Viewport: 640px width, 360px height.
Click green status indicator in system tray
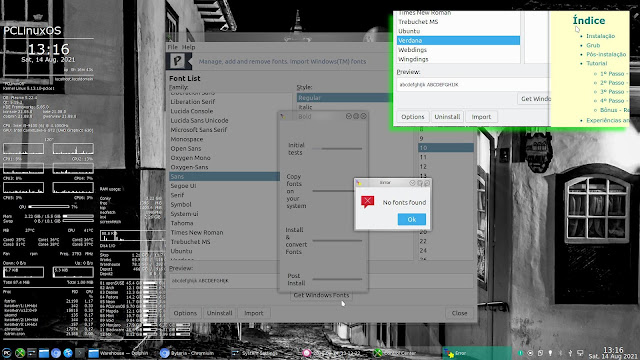pyautogui.click(x=520, y=353)
